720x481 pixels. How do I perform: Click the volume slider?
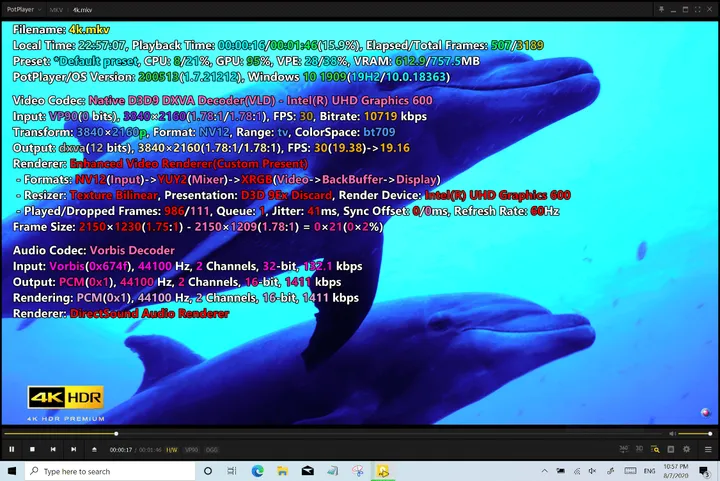tap(694, 434)
